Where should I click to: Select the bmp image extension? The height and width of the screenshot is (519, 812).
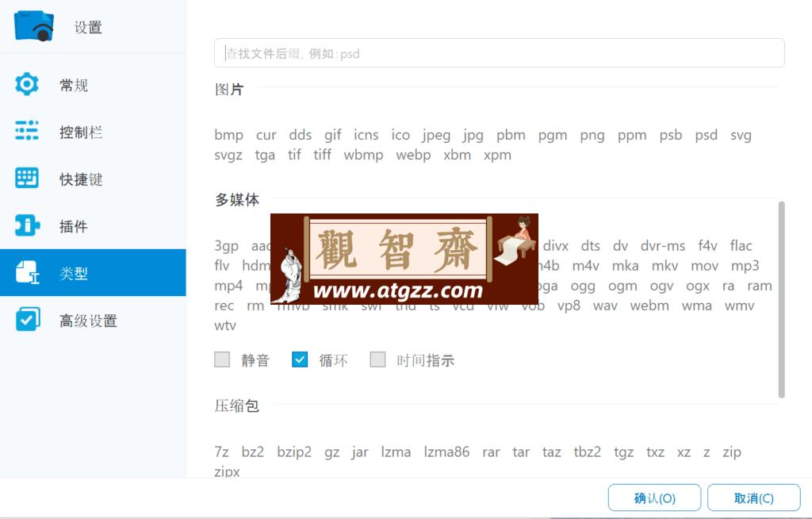pos(229,135)
